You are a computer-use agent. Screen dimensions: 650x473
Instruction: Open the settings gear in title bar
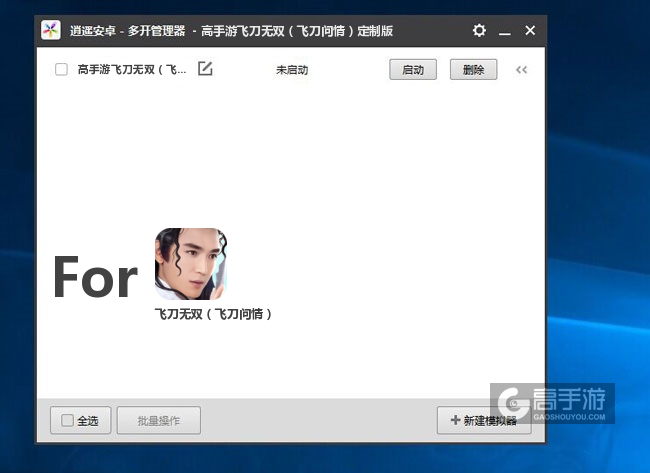479,30
